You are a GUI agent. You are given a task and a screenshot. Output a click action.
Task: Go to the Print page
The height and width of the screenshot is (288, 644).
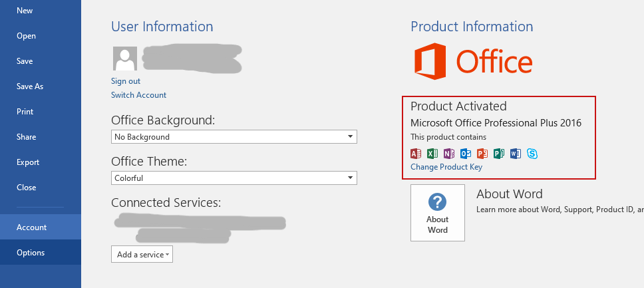(41, 111)
